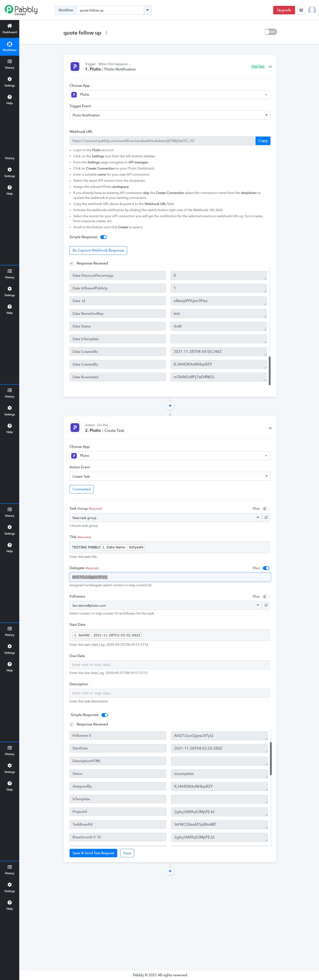Click the Data CreatedBy value fL3AHf2KAvNHbpBZY
Screen dimensions: 319x980
coord(219,364)
